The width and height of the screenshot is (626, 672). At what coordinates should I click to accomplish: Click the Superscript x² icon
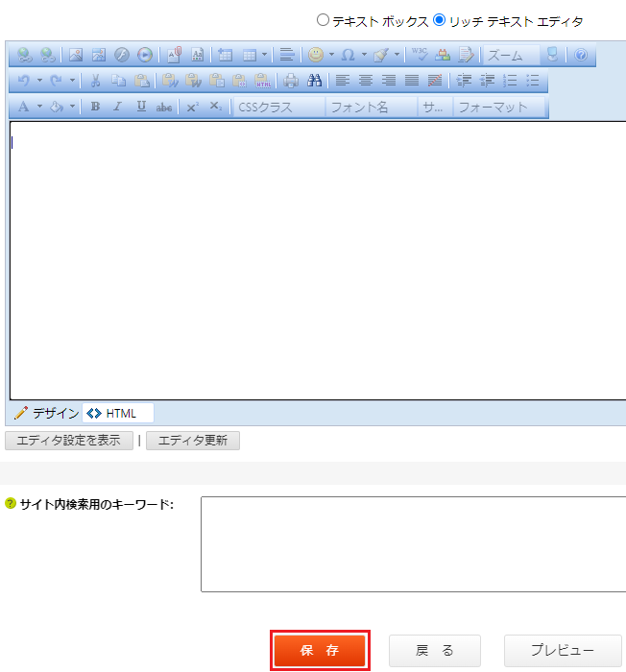tap(193, 107)
